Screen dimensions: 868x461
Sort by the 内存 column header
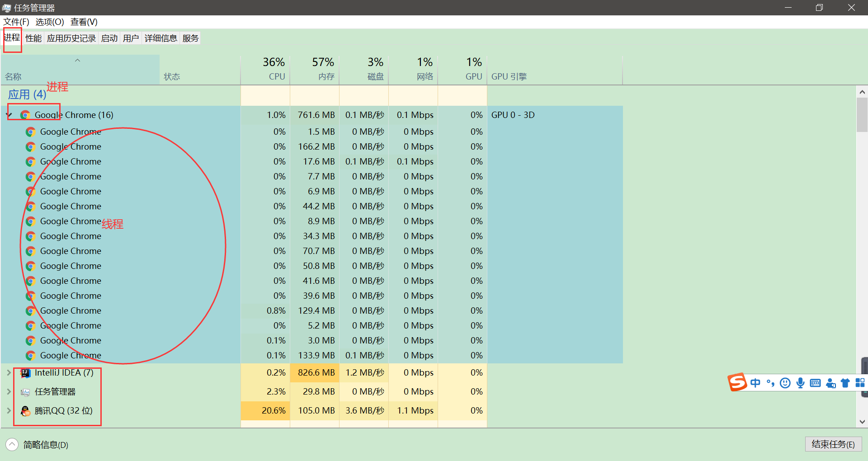(315, 70)
